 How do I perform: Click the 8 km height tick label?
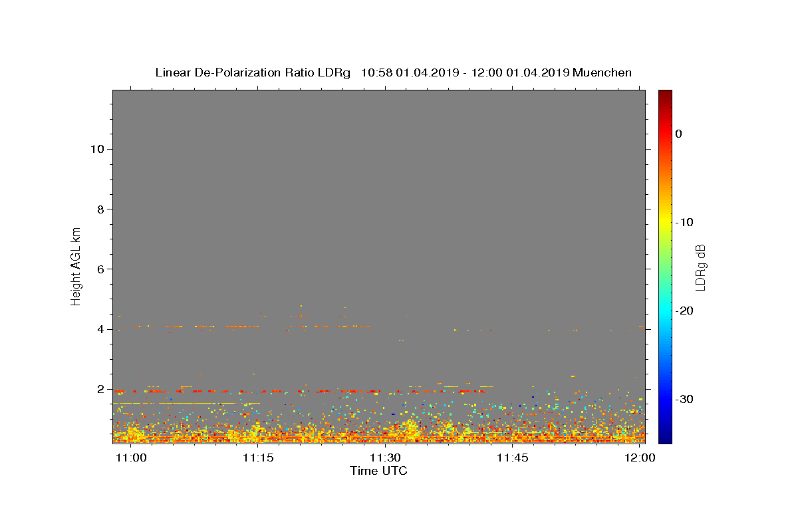(100, 209)
